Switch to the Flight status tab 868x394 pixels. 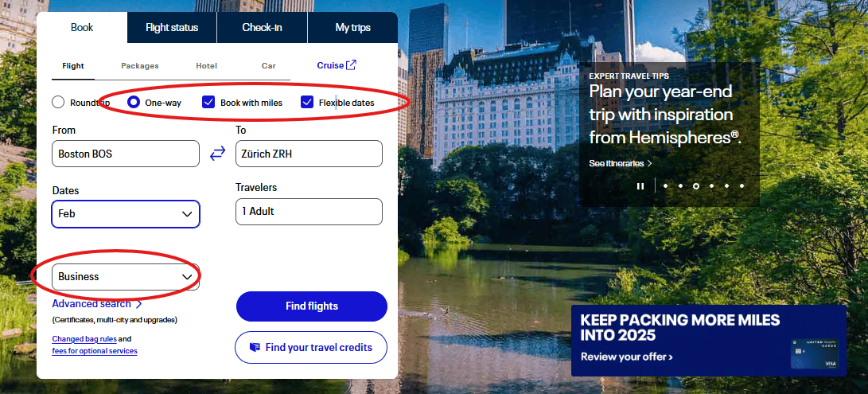(x=172, y=28)
